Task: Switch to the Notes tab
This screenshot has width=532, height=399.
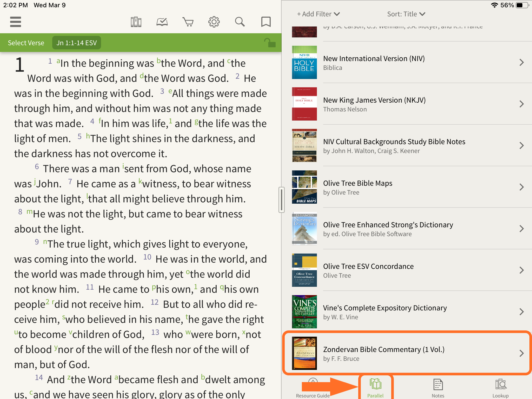Action: coord(438,388)
